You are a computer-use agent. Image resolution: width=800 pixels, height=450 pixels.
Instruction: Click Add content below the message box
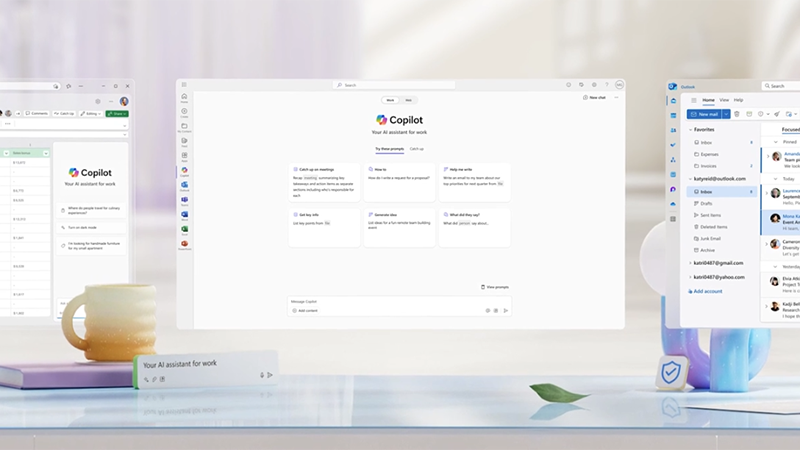(305, 310)
